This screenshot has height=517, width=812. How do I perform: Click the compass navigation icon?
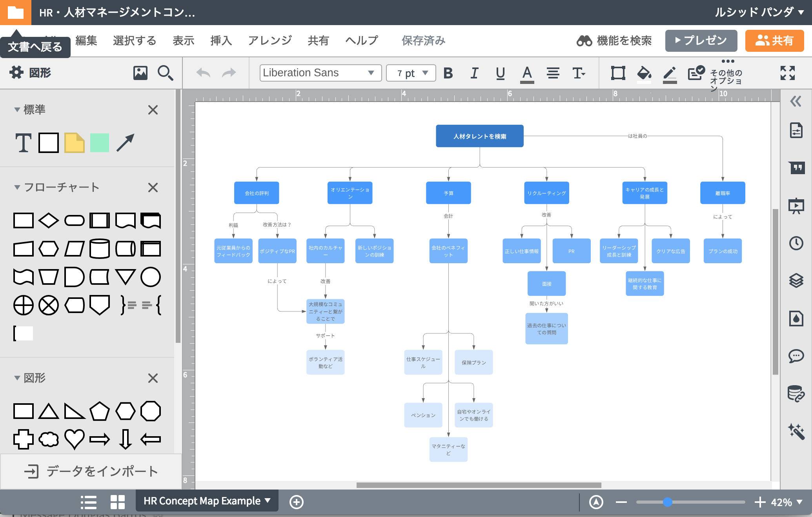pos(596,502)
